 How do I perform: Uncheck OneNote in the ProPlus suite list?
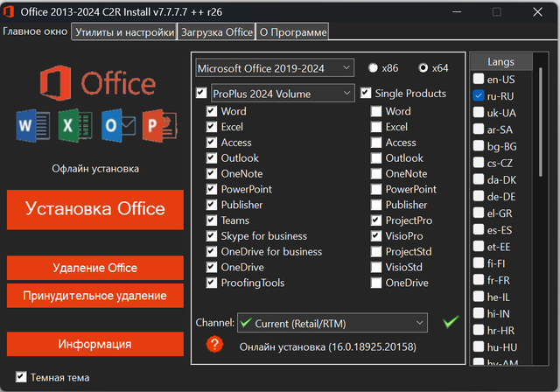click(x=212, y=173)
